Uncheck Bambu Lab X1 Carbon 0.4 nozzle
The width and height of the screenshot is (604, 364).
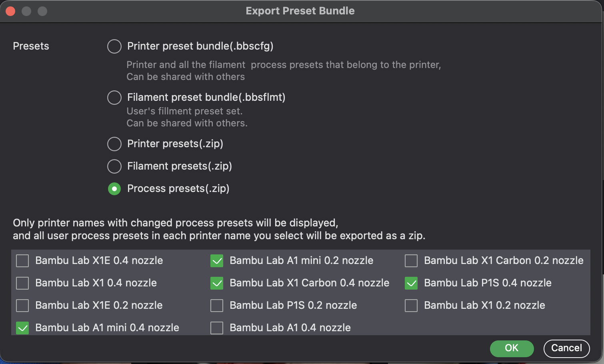[x=216, y=283]
